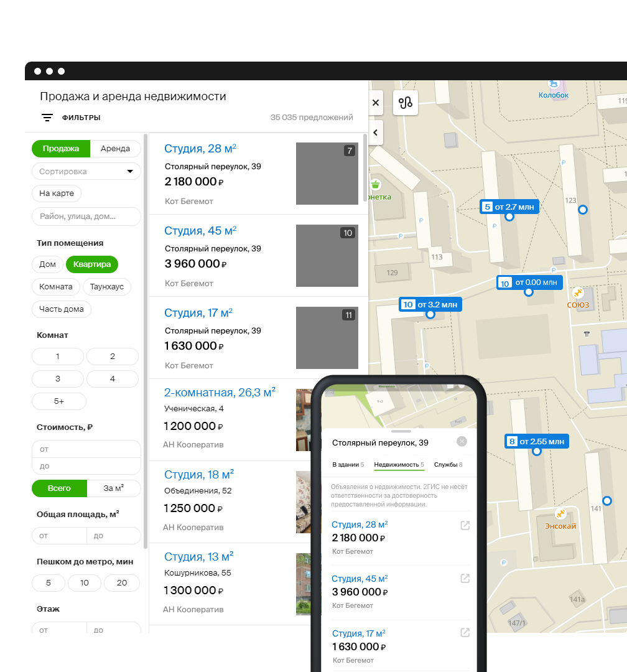Screen dimensions: 627x672
Task: Choose 5+ rooms filter
Action: [59, 401]
